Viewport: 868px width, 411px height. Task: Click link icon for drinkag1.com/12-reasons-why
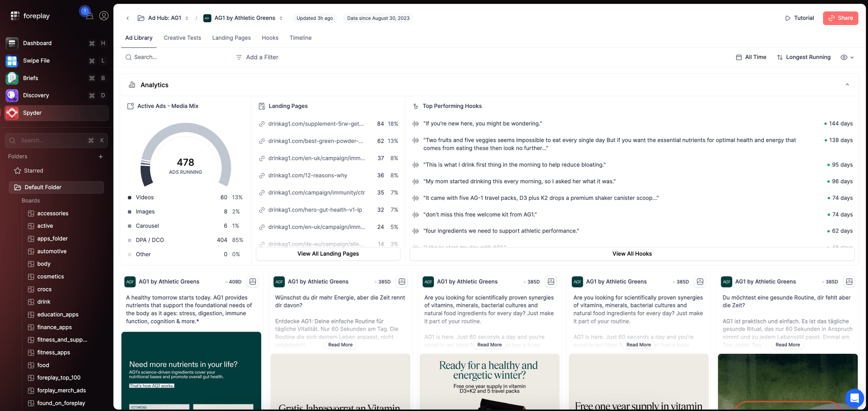(262, 176)
